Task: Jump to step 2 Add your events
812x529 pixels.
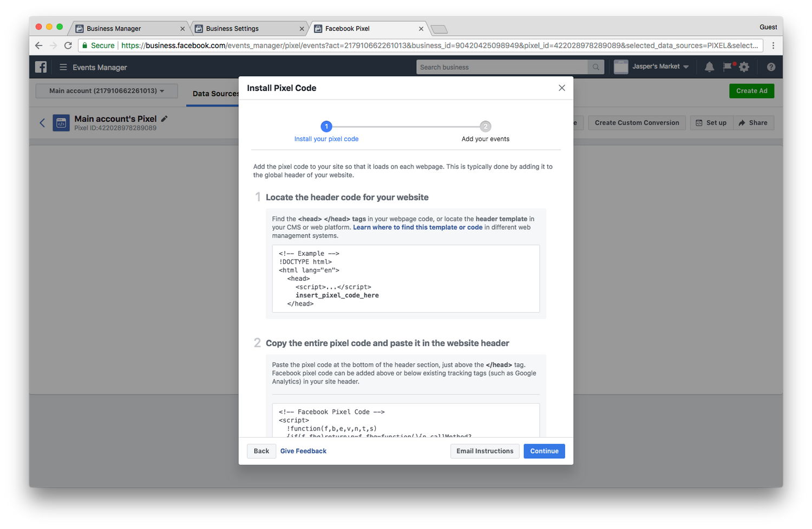Action: [485, 126]
